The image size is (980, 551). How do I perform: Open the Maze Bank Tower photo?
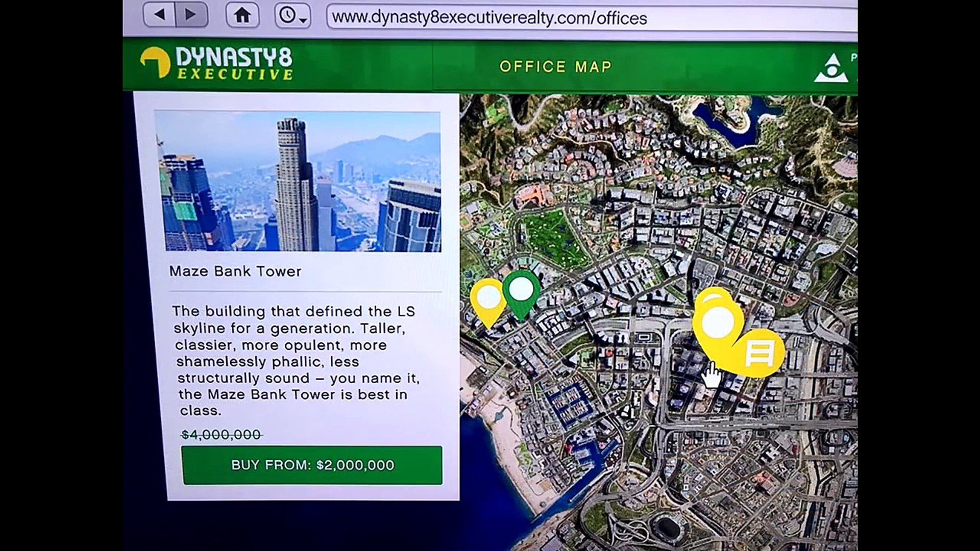point(298,181)
